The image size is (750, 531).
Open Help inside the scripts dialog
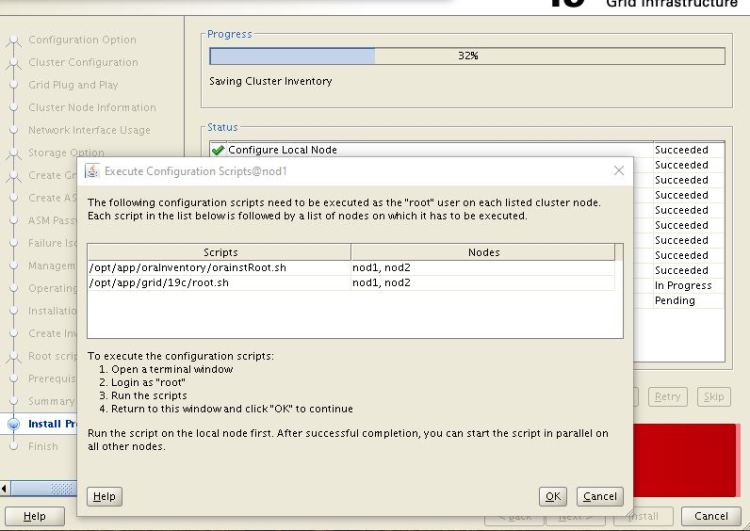104,496
